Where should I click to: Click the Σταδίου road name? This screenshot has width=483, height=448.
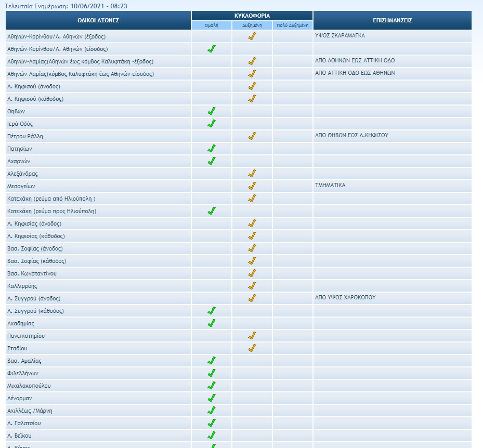(18, 348)
